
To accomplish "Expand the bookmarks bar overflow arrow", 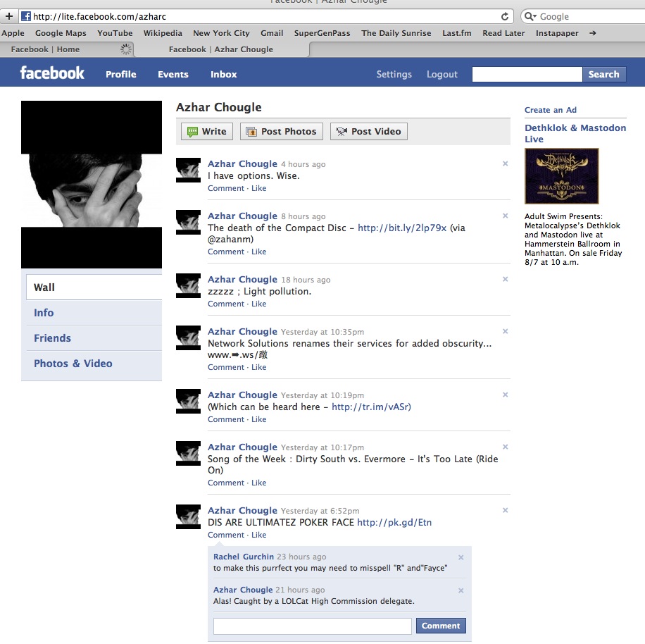I will coord(592,33).
